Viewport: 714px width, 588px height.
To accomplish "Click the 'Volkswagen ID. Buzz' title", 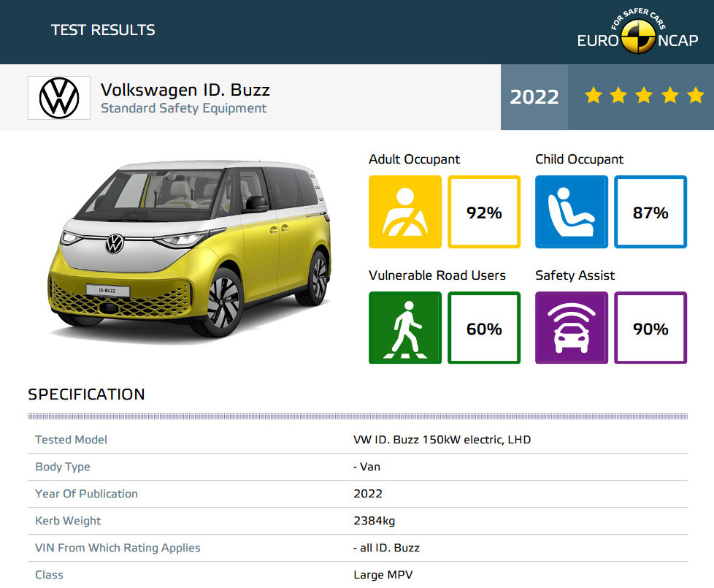I will coord(185,90).
